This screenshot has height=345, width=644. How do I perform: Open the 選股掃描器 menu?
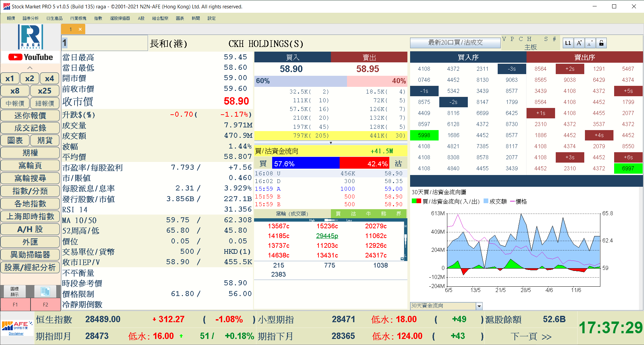[x=120, y=18]
